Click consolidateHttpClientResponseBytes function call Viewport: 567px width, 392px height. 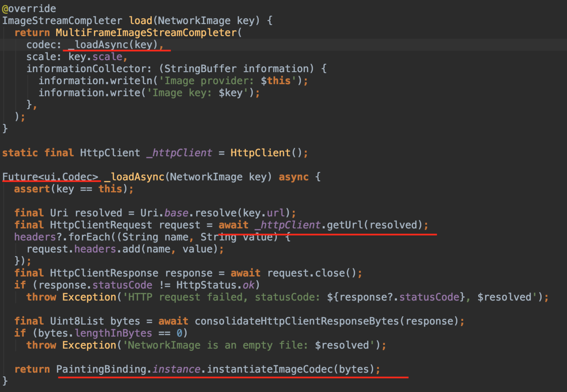coord(296,321)
